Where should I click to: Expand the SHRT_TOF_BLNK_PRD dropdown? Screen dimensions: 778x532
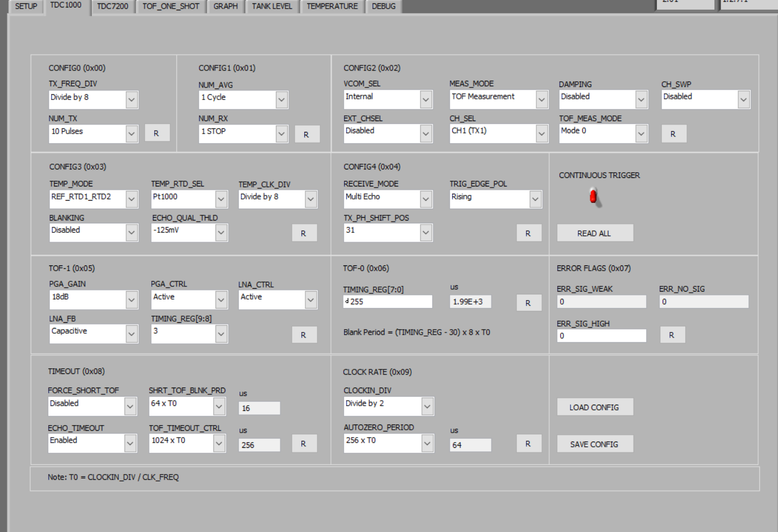tap(187, 406)
